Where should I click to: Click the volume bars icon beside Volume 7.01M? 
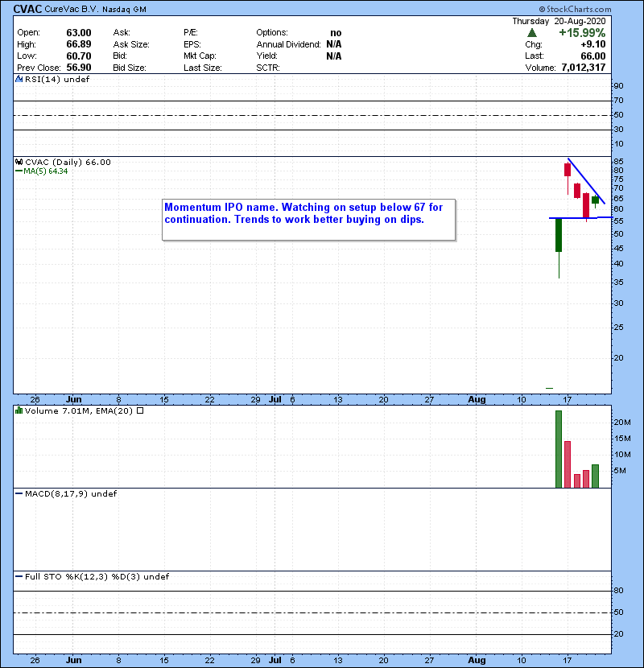coord(19,410)
